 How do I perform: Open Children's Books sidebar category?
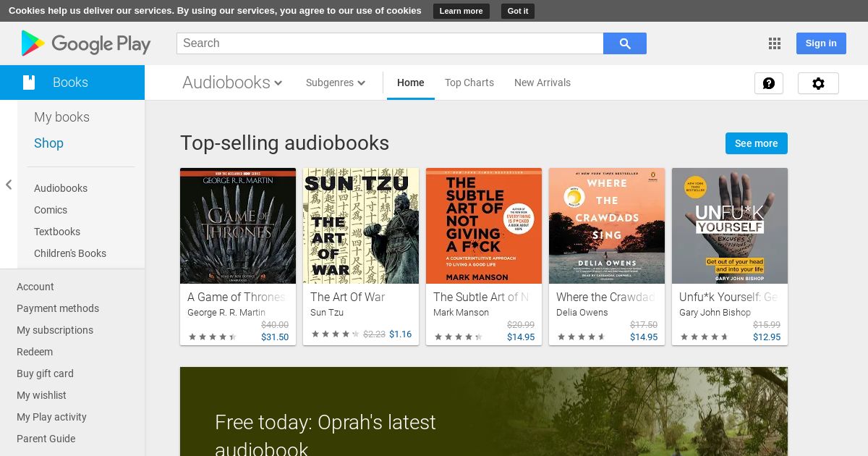70,253
